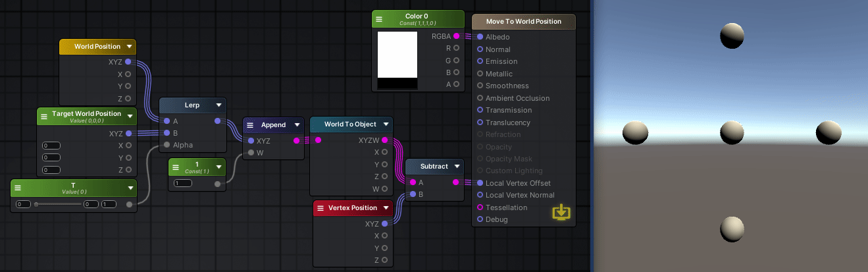This screenshot has width=868, height=272.
Task: Click the constant 1 node output port
Action: (x=218, y=184)
